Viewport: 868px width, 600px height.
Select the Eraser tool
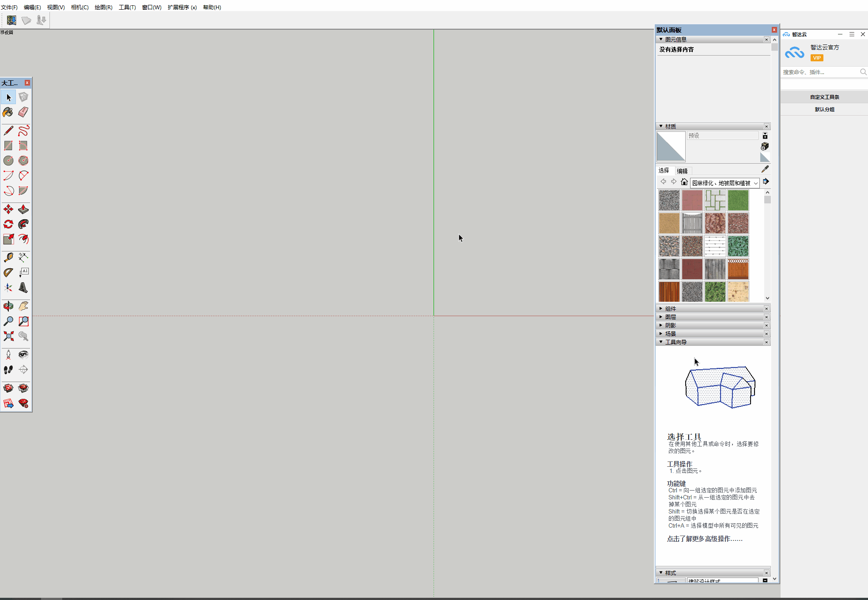(x=23, y=112)
